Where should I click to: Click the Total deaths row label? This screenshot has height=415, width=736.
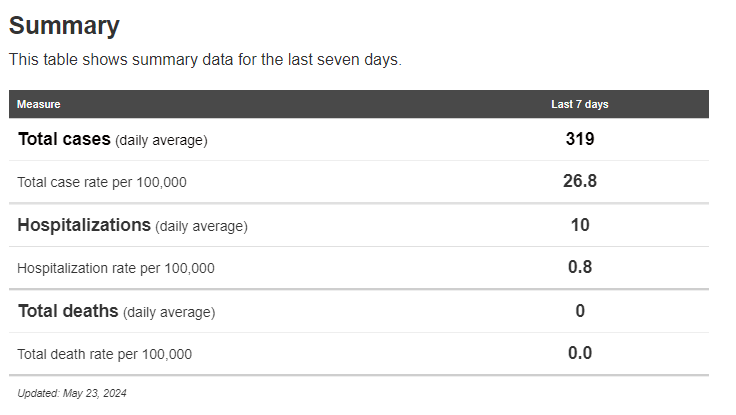click(x=68, y=311)
